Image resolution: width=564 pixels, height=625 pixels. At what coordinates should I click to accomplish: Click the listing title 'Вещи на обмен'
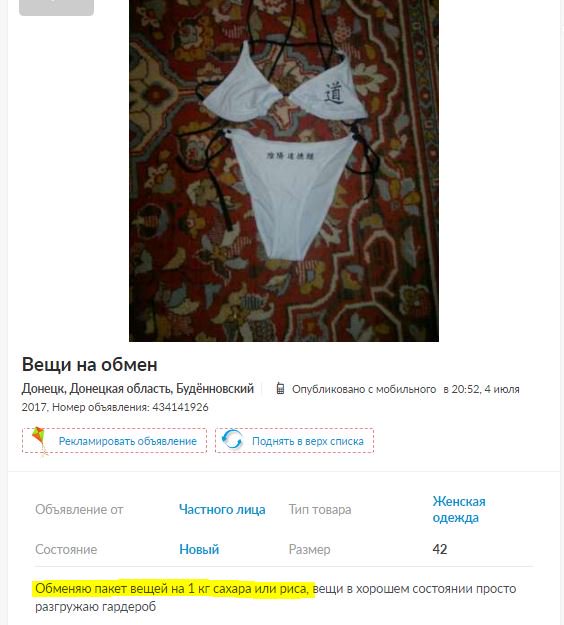(90, 364)
